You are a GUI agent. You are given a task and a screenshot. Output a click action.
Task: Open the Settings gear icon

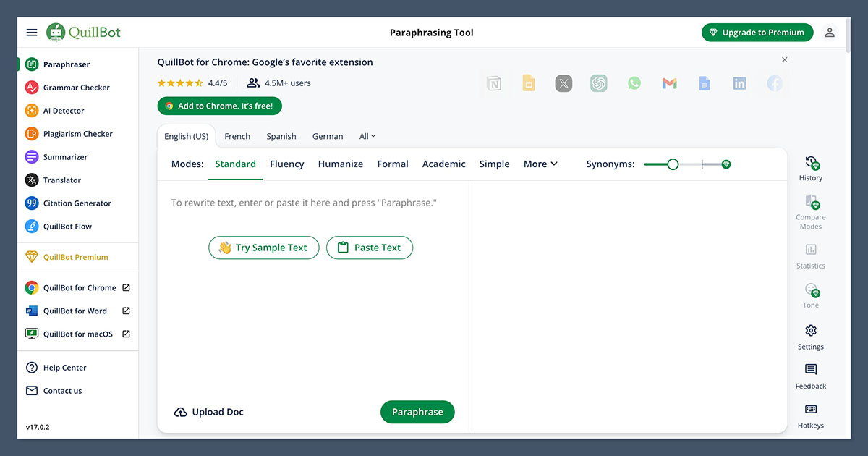811,336
